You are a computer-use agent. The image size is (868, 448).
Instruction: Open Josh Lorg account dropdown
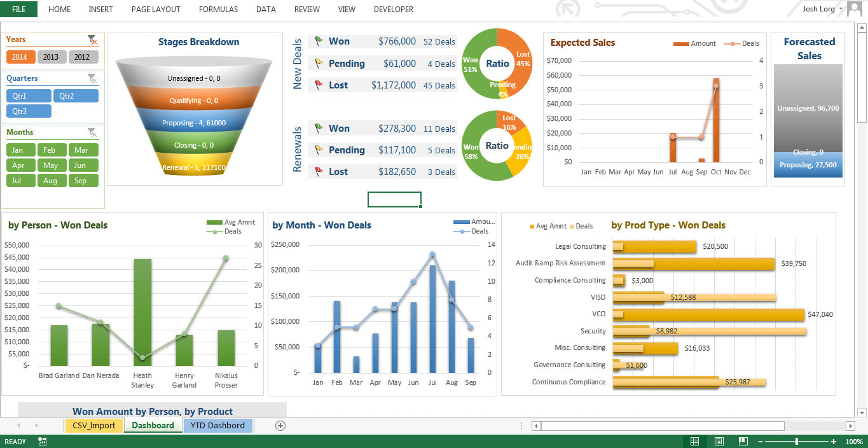click(841, 9)
